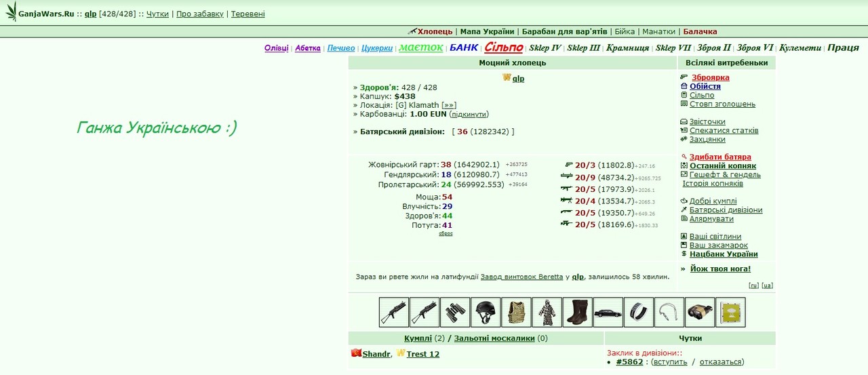Viewport: 868px width, 375px height.
Task: Accept invite by clicking вступить
Action: tap(669, 362)
